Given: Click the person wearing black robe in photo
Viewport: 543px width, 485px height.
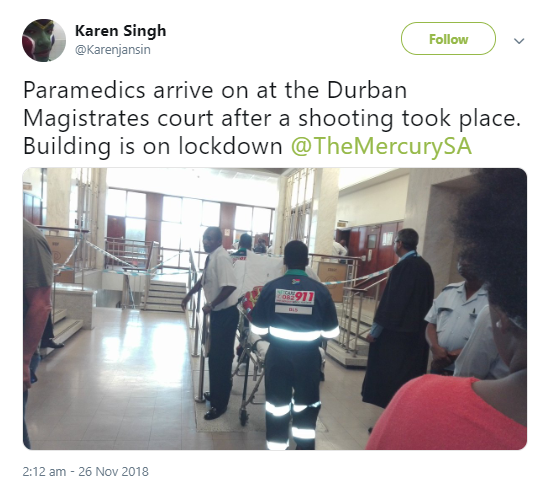Looking at the screenshot, I should [398, 317].
